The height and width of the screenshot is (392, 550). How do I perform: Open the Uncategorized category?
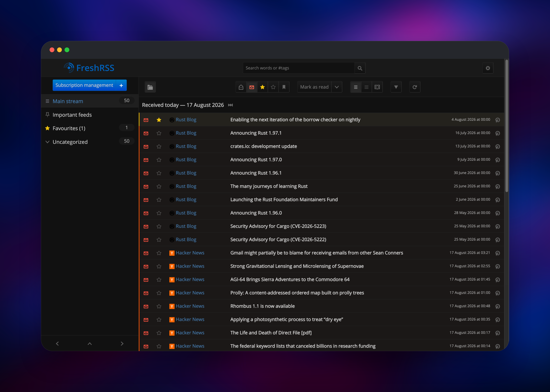click(x=70, y=142)
